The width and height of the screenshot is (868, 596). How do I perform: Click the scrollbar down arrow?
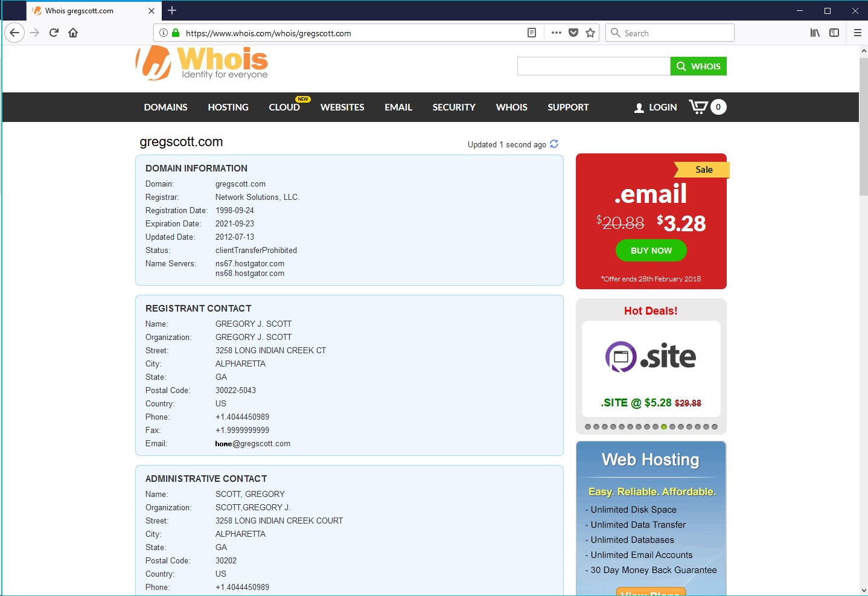(x=863, y=591)
